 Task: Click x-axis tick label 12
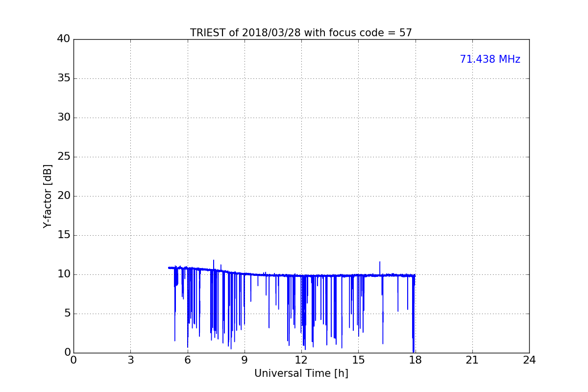coord(301,360)
